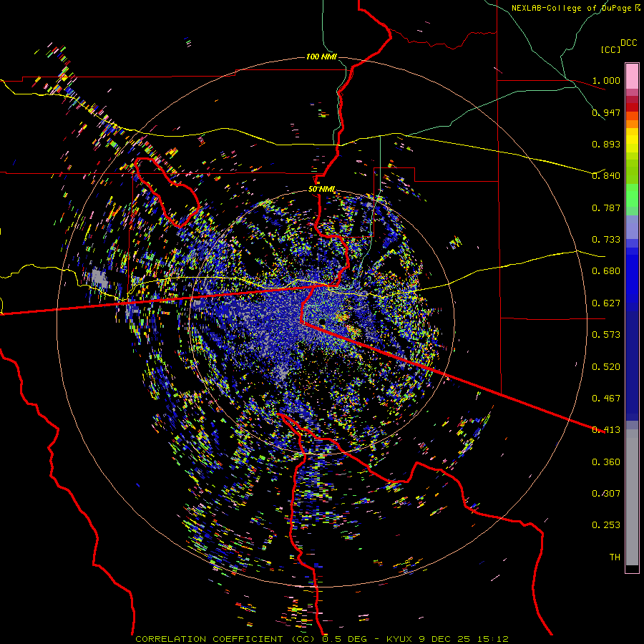The height and width of the screenshot is (644, 644).
Task: Click the 0.733 legend value
Action: tap(606, 240)
